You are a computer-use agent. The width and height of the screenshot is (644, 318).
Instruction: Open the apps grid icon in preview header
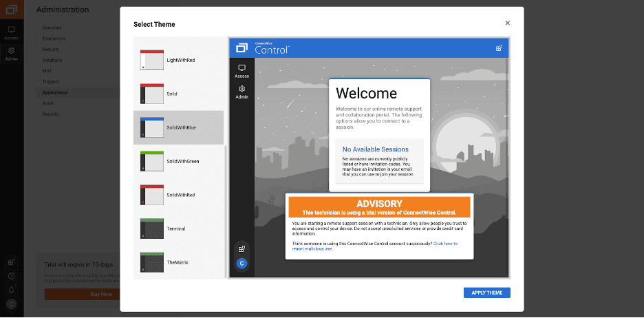tap(499, 48)
